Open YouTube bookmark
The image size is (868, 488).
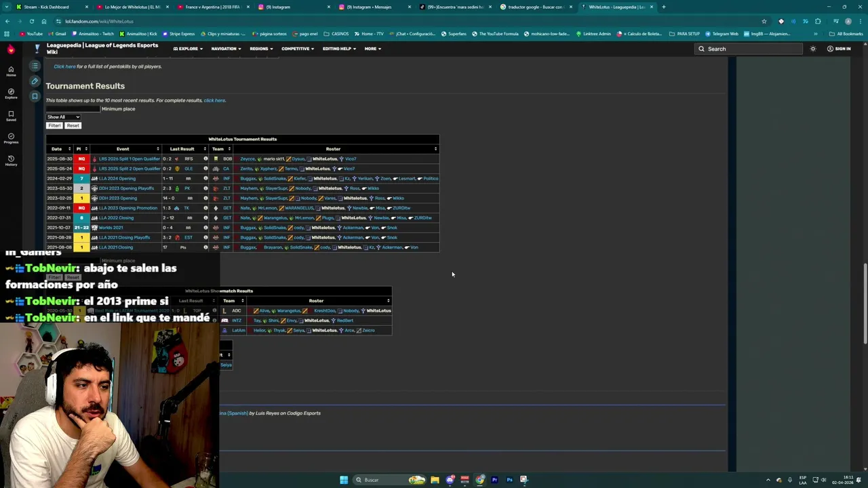tap(31, 34)
